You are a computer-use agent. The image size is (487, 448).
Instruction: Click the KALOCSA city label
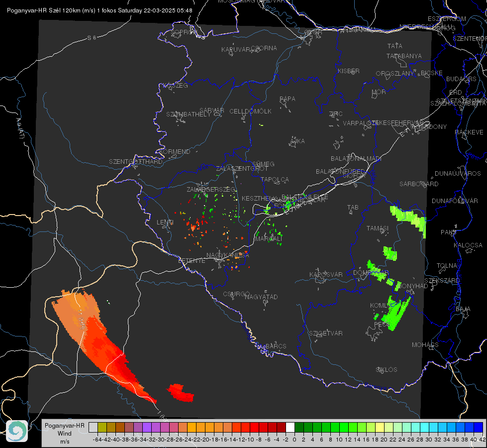(x=468, y=245)
